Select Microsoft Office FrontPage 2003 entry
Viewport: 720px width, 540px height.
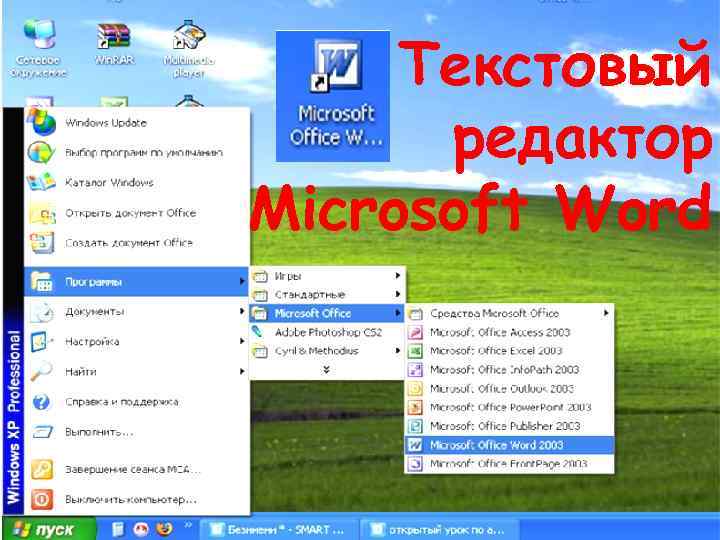(509, 464)
